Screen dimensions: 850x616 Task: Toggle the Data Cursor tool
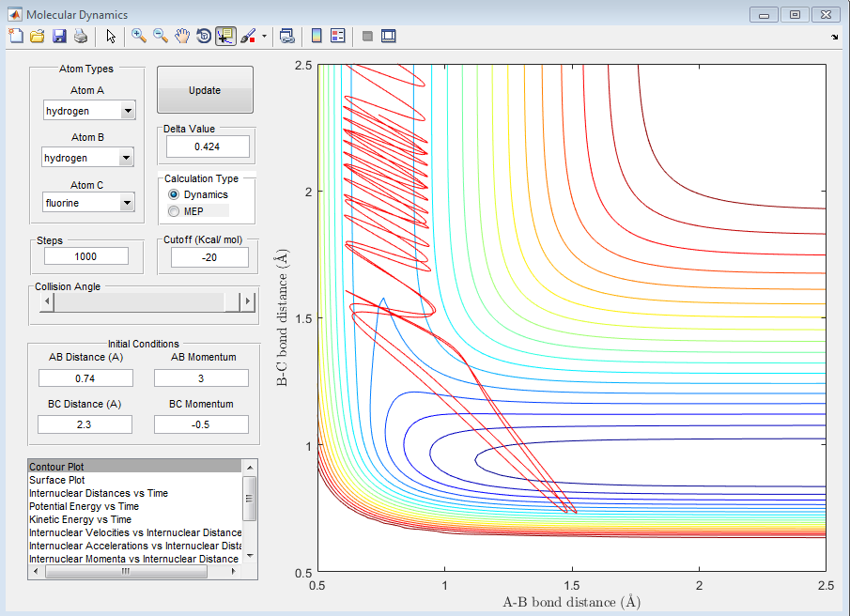225,36
